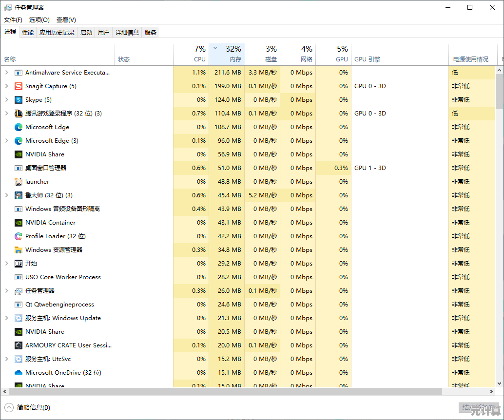Expand the Snagit Capture (5) group
Image resolution: width=504 pixels, height=420 pixels.
6,86
